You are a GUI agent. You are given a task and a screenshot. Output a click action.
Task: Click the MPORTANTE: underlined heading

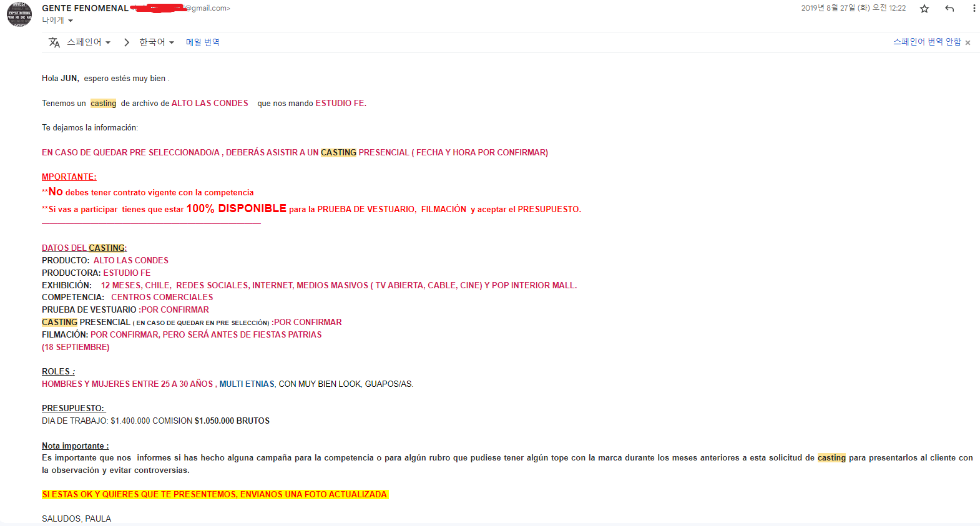point(69,177)
